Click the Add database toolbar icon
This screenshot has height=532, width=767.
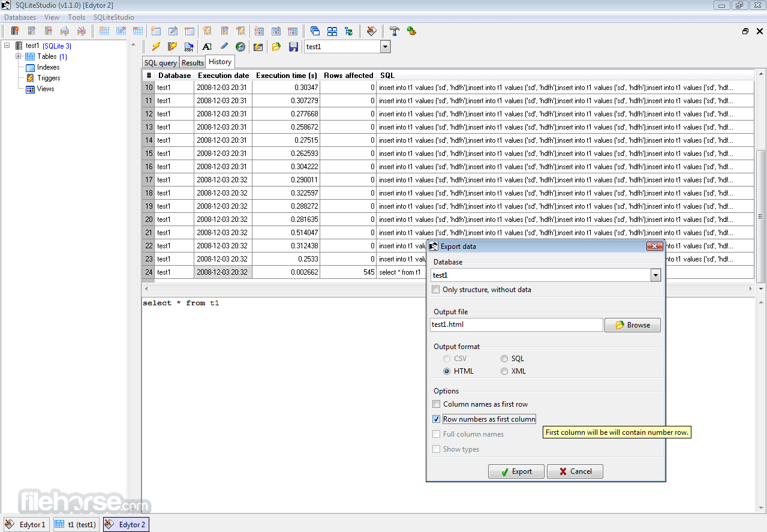point(15,31)
